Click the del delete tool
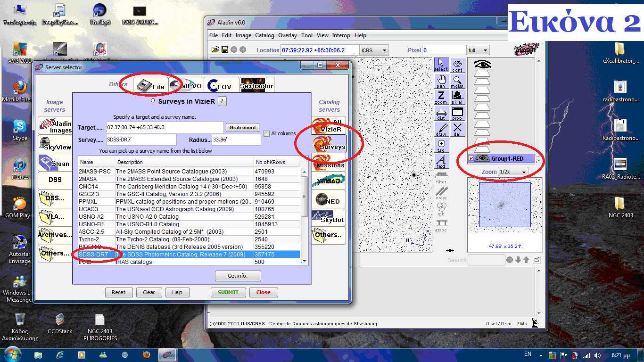 pos(457,130)
